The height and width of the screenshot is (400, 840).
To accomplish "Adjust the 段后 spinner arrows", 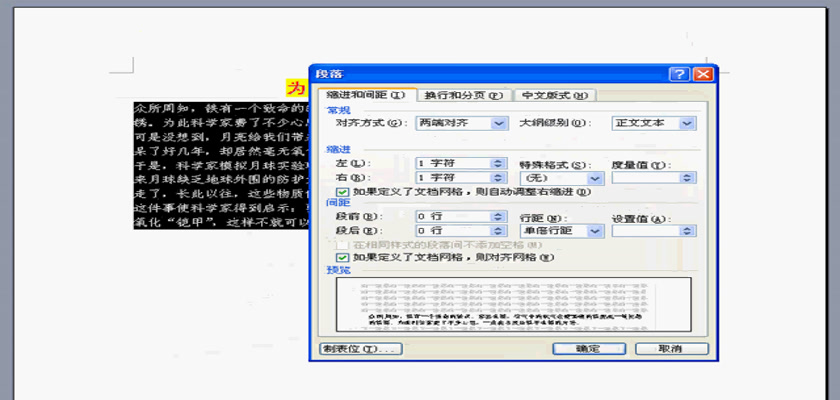I will pos(499,231).
